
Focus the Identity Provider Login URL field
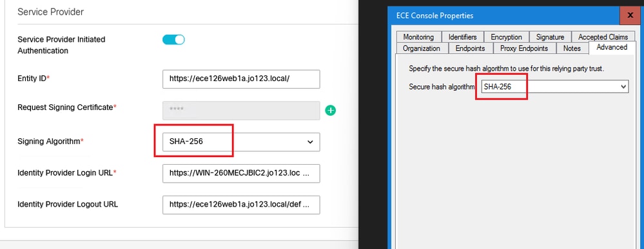pos(241,174)
